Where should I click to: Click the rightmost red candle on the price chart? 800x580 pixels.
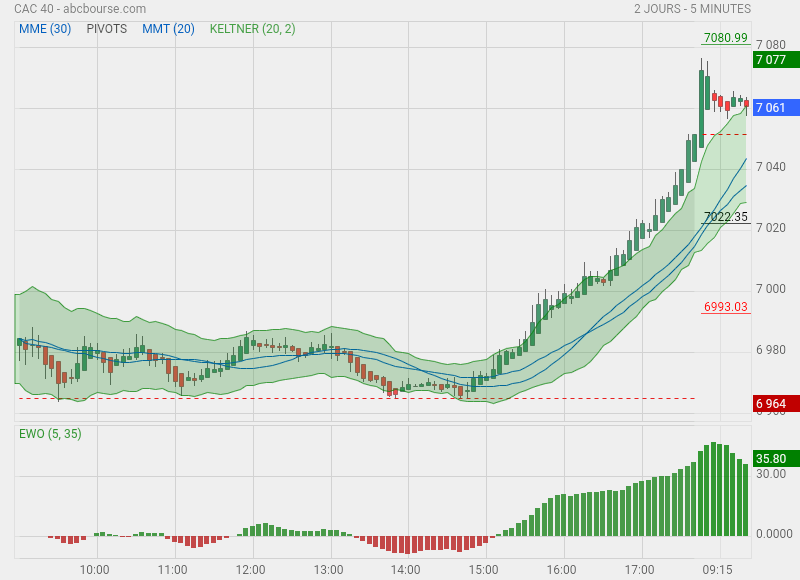click(x=746, y=104)
